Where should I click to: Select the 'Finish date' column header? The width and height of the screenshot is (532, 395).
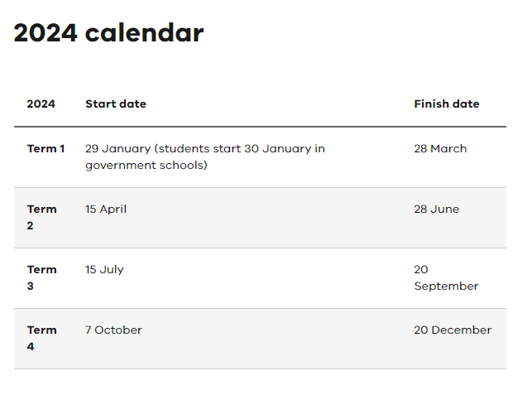447,104
